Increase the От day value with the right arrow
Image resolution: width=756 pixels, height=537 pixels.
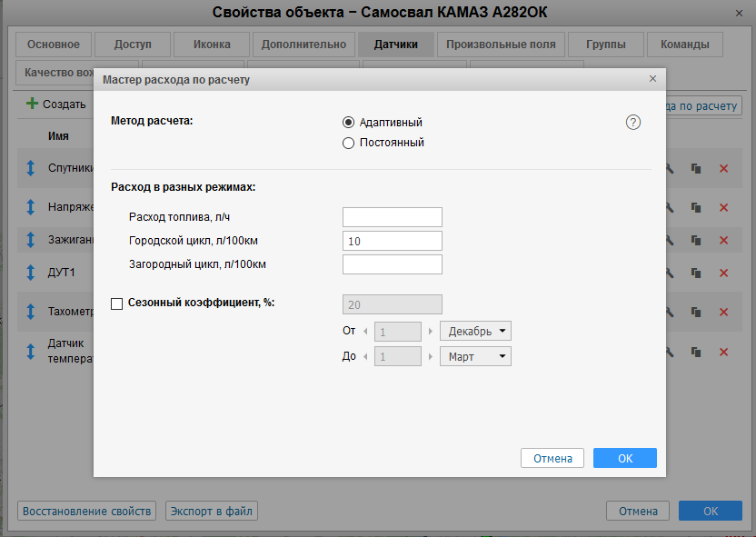tap(430, 332)
